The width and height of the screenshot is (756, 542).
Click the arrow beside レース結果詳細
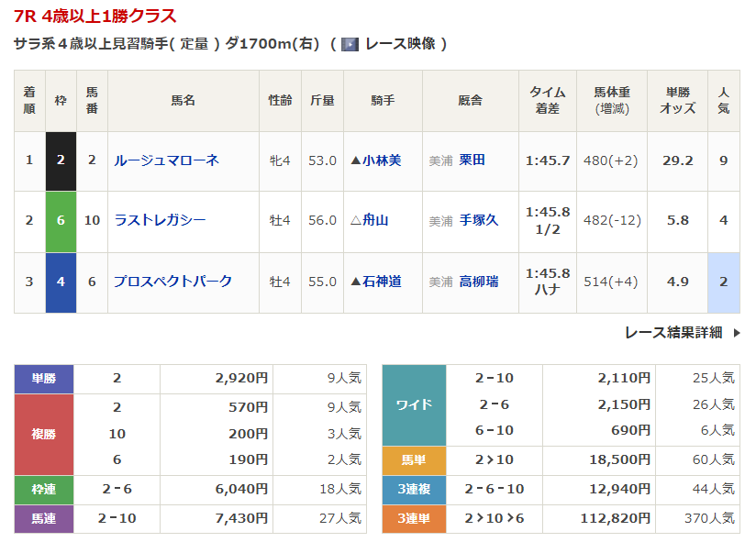736,333
